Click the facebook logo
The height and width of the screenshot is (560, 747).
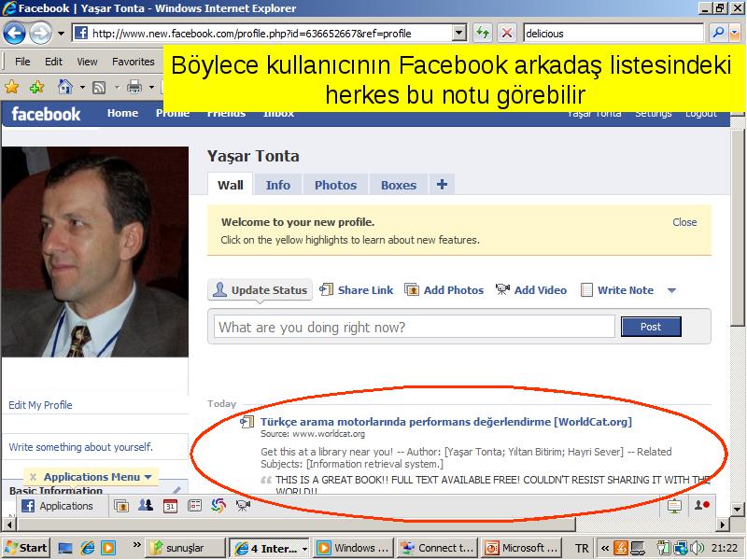coord(46,114)
